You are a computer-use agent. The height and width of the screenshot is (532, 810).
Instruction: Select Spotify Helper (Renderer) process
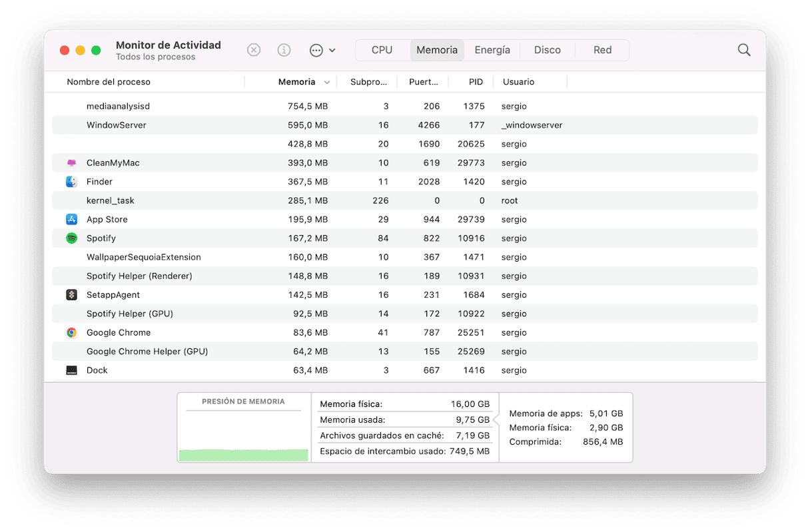[139, 276]
